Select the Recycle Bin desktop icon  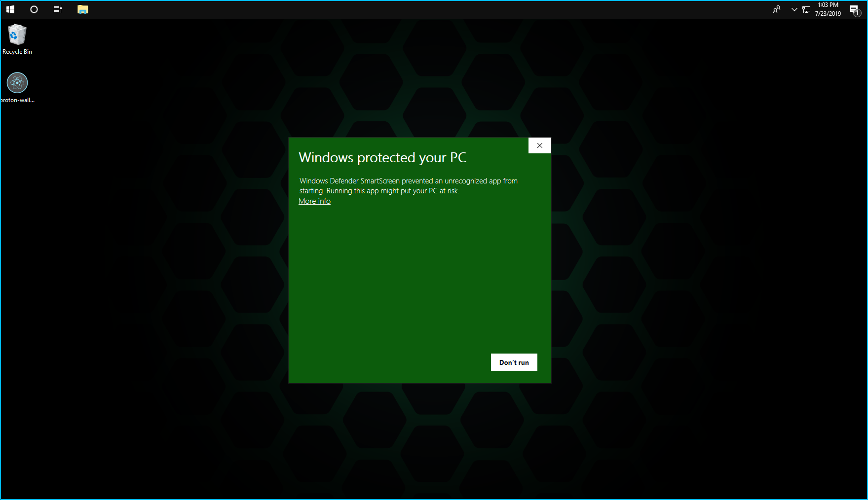pyautogui.click(x=17, y=39)
